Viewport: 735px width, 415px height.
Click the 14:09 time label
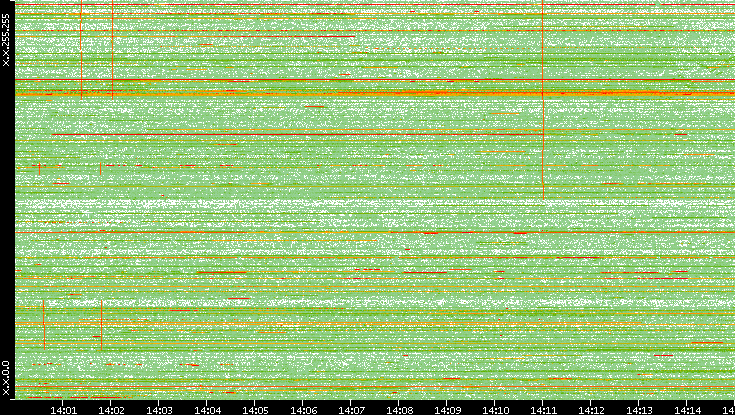tap(447, 410)
